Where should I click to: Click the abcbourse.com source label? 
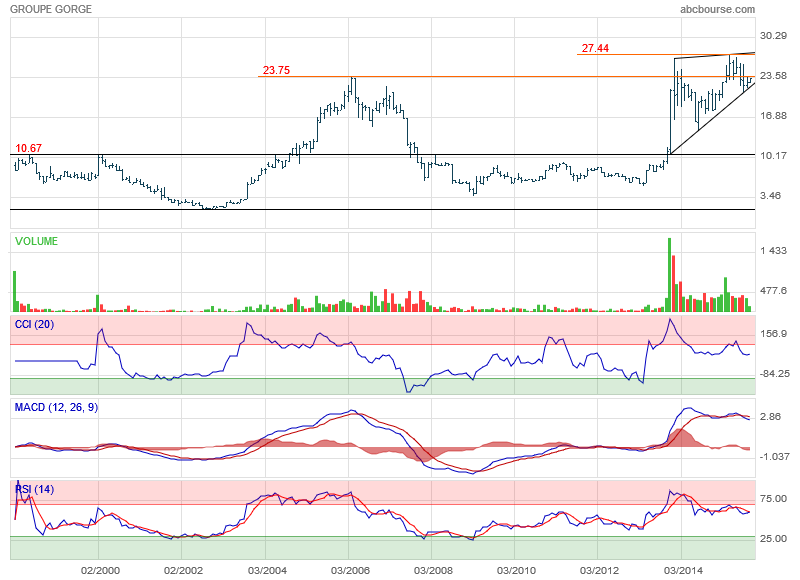click(717, 9)
